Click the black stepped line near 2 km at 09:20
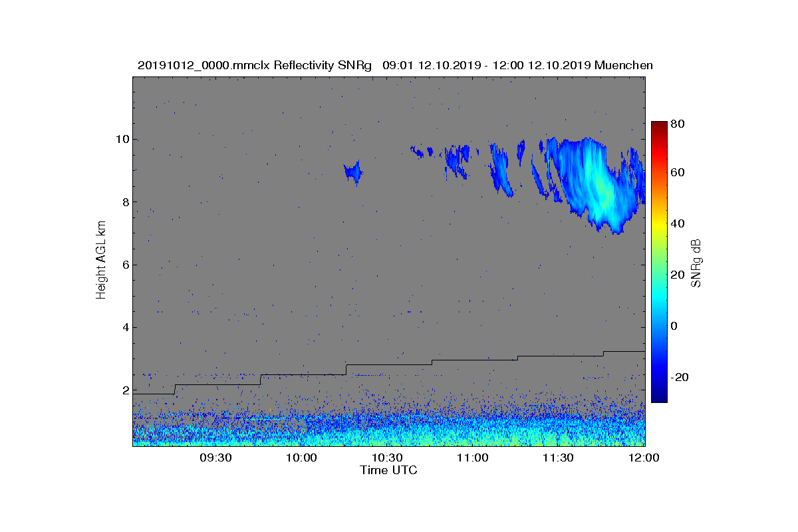The image size is (798, 532). pos(217,384)
